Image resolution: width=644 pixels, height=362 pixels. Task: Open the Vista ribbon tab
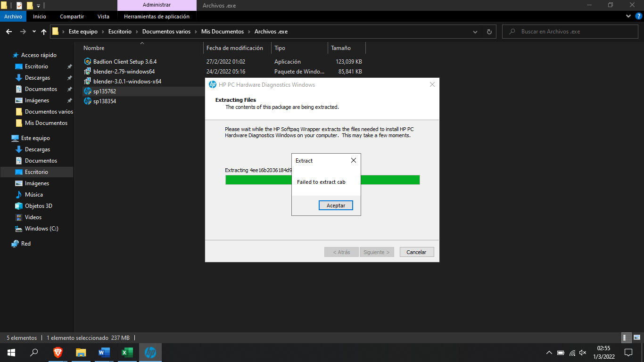tap(103, 16)
